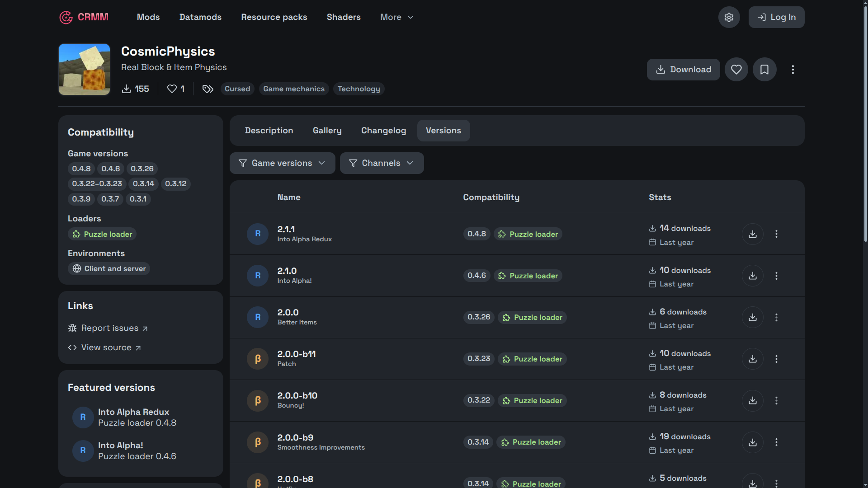
Task: Open project three-dot options menu
Action: point(793,70)
